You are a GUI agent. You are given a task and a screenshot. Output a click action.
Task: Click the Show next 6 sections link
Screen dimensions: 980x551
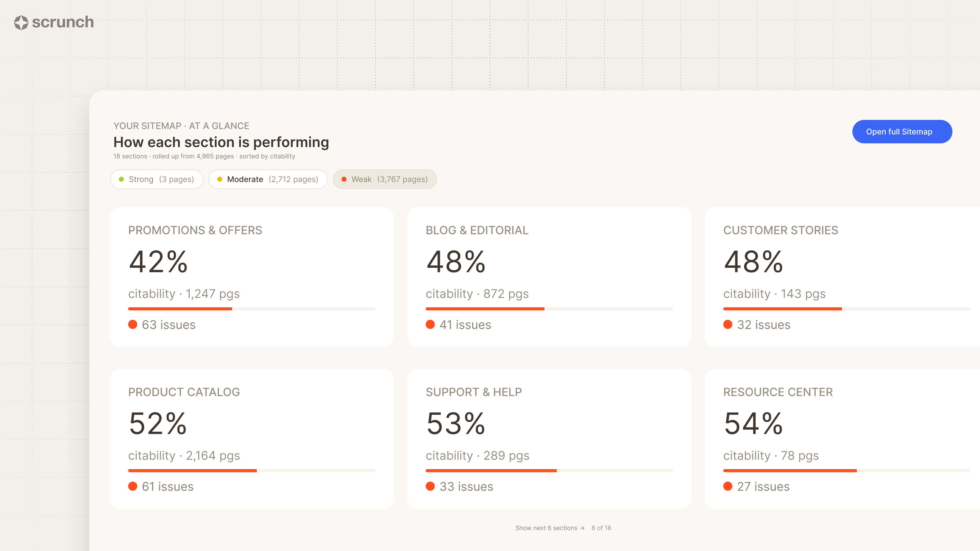point(550,528)
